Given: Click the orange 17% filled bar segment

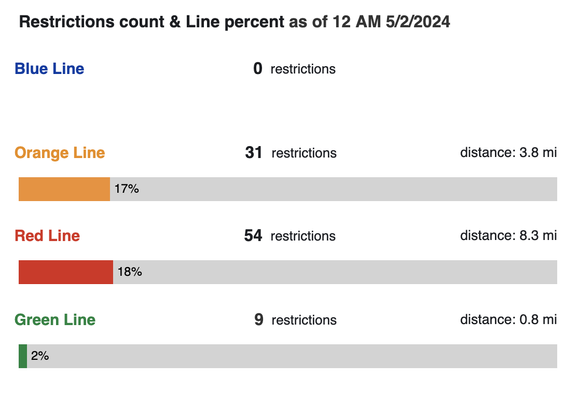Looking at the screenshot, I should click(x=64, y=189).
